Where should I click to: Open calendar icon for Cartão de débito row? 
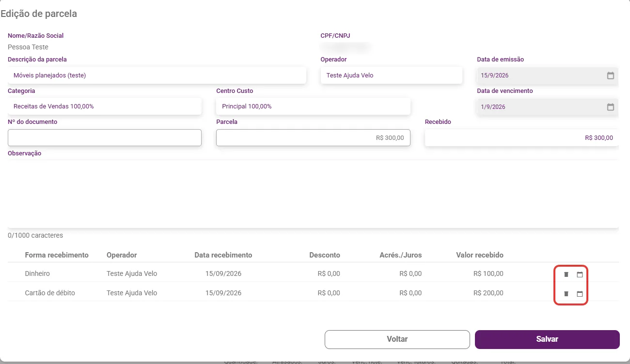pos(580,294)
